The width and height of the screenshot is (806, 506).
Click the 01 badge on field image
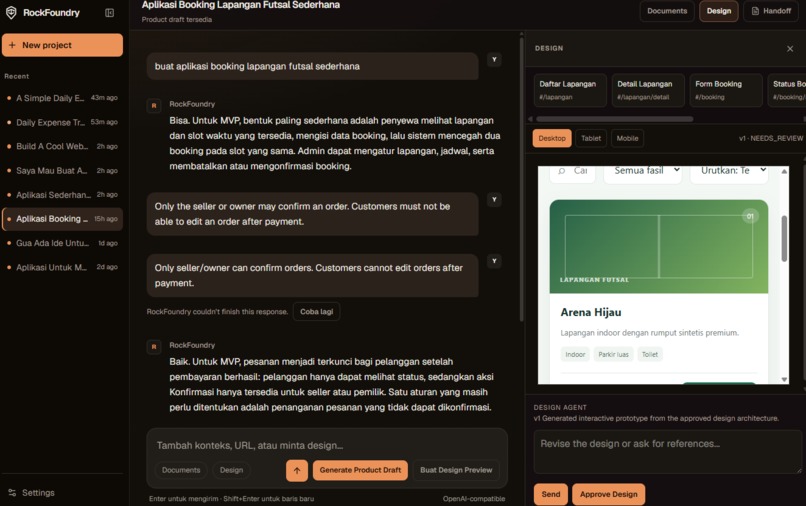[x=750, y=216]
